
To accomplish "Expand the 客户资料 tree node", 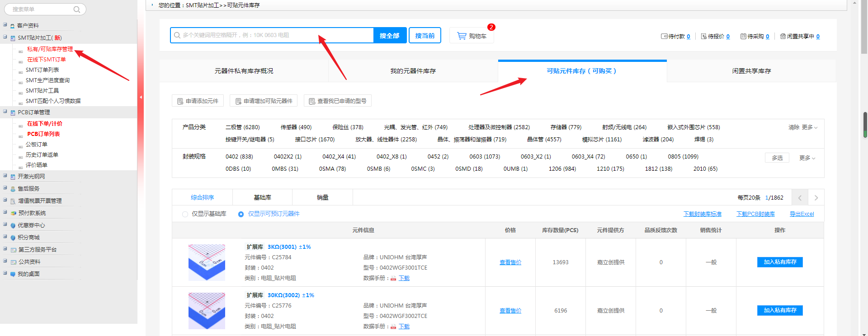I will pos(5,25).
